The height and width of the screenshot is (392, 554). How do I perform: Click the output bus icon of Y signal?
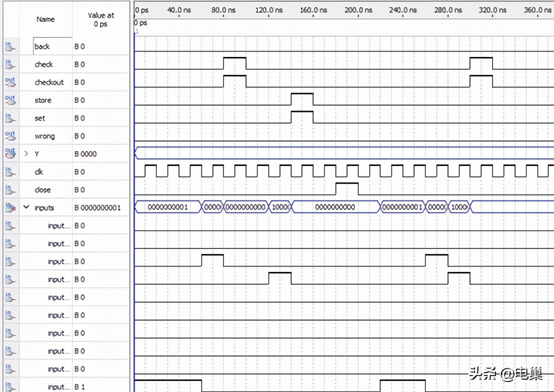[10, 154]
